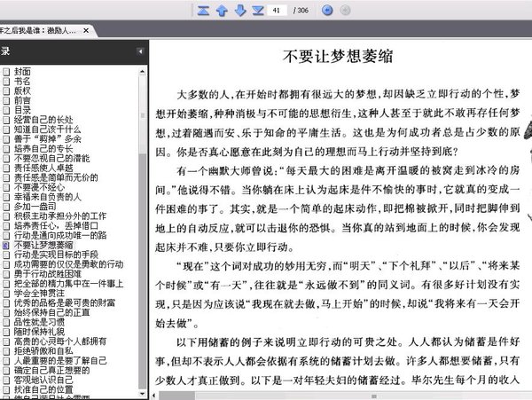Click contents list scroll-up arrow
Image resolution: width=532 pixels, height=400 pixels.
pos(143,71)
